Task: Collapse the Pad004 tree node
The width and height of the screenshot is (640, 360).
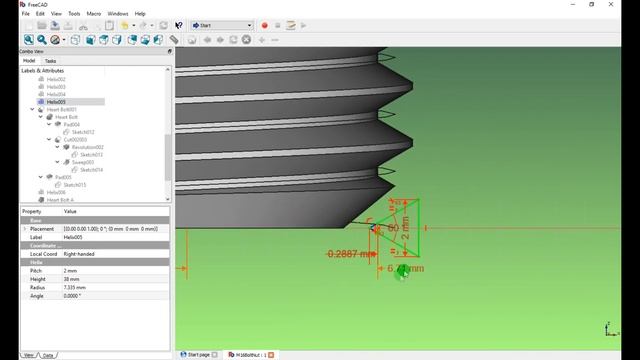Action: coord(49,124)
